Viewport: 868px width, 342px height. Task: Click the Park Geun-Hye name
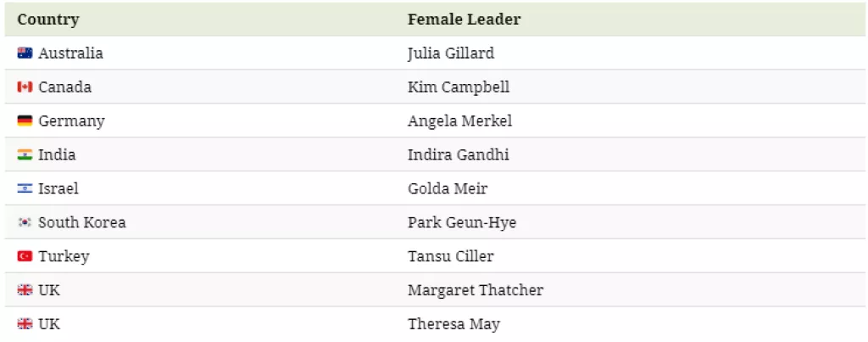coord(461,222)
